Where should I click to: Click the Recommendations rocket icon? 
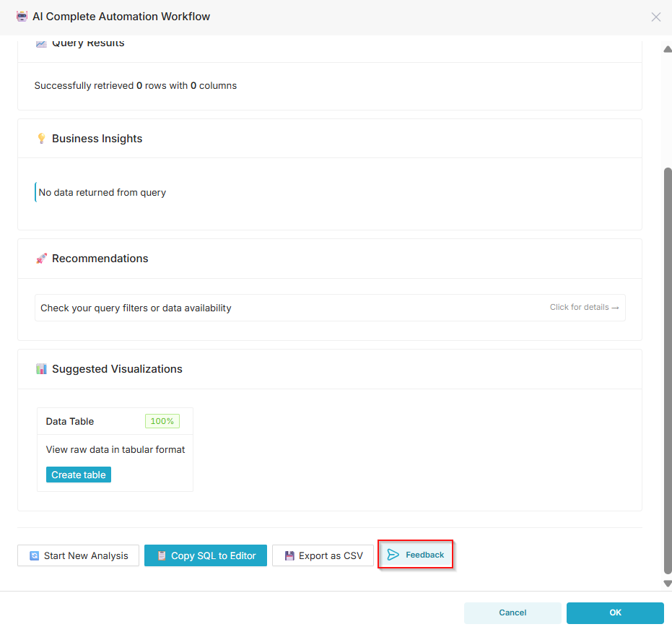tap(41, 259)
